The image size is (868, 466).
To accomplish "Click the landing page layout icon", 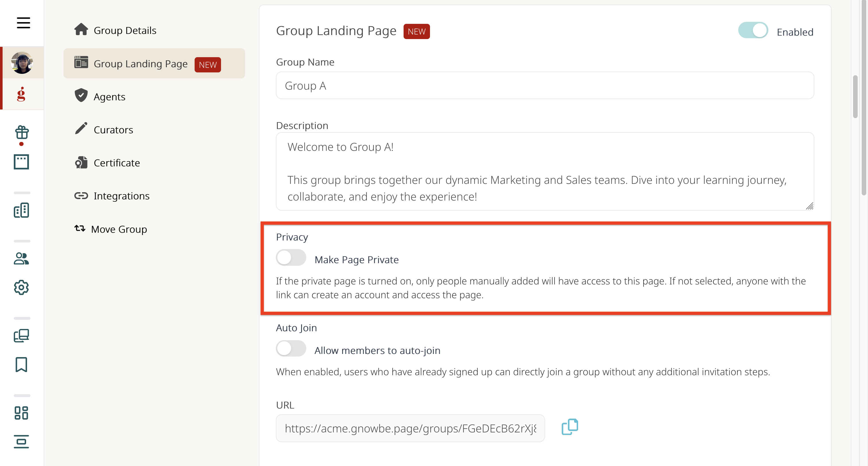I will click(81, 62).
